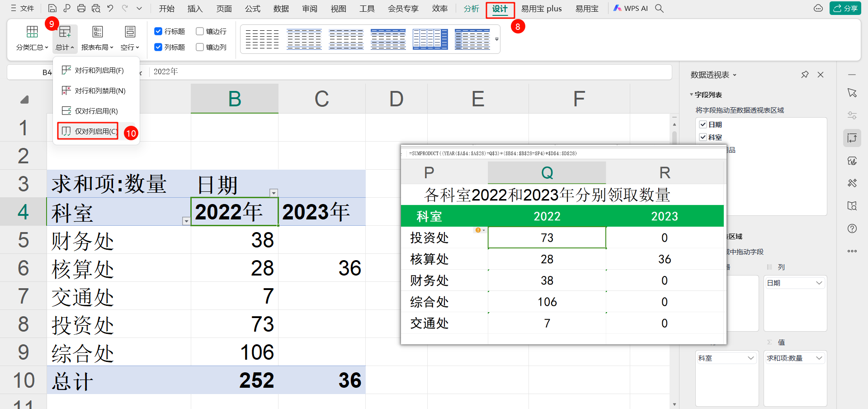Screen dimensions: 868x409
Task: Open the 文件 menu
Action: coord(23,9)
